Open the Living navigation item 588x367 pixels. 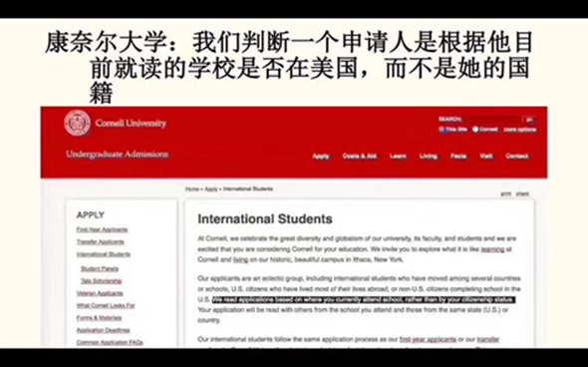coord(429,157)
